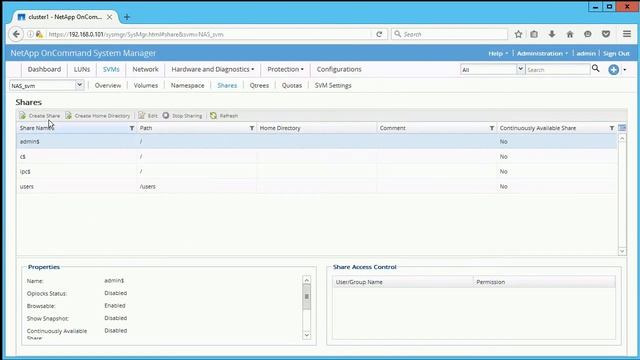This screenshot has height=360, width=640.
Task: Open the Administration dropdown menu
Action: pos(542,53)
